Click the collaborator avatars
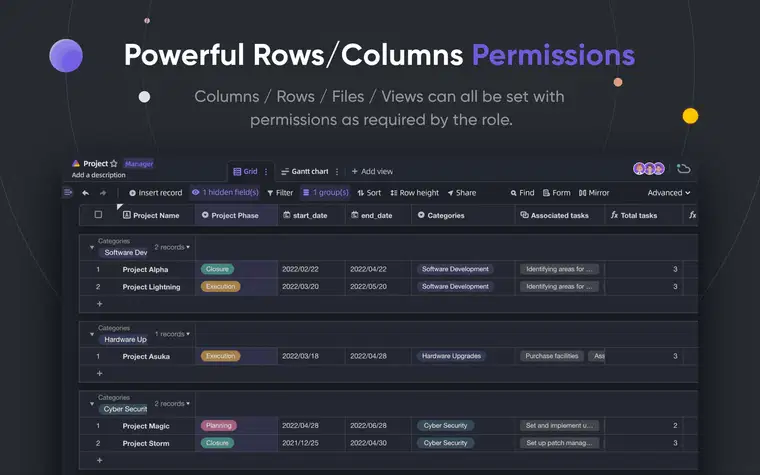Viewport: 760px width, 475px height. click(x=649, y=169)
